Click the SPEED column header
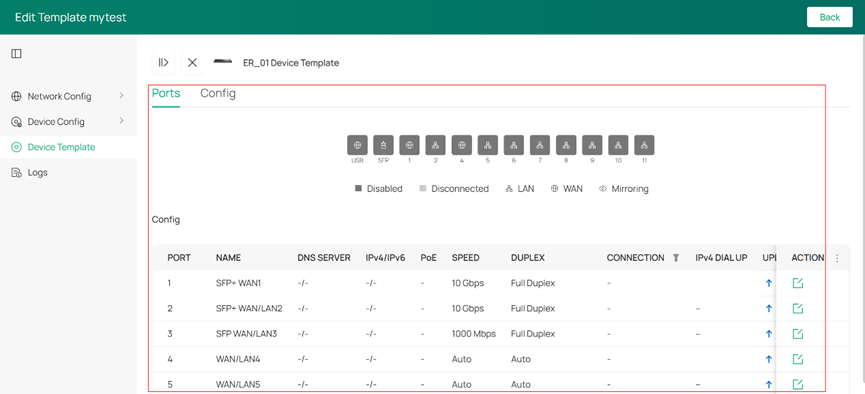This screenshot has width=865, height=394. (x=466, y=258)
